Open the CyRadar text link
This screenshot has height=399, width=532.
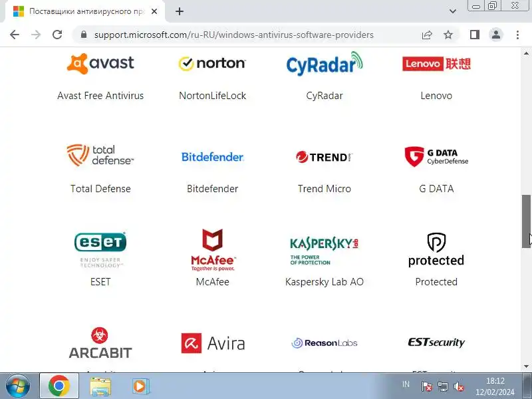click(325, 96)
